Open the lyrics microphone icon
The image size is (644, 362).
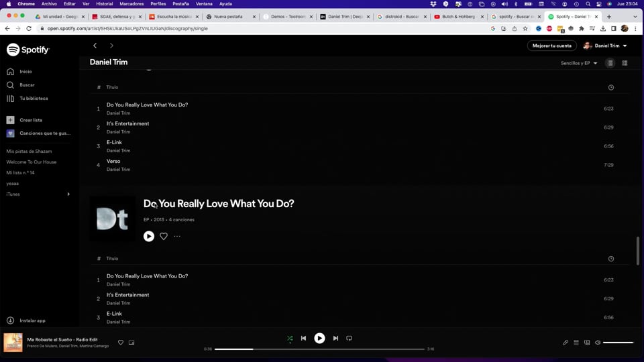click(x=566, y=343)
